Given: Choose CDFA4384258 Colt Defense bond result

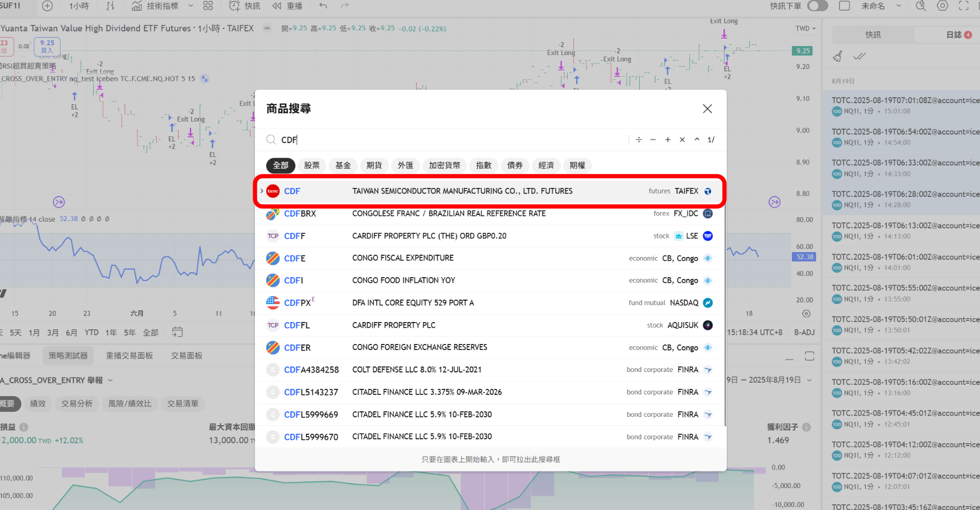Looking at the screenshot, I should tap(490, 370).
